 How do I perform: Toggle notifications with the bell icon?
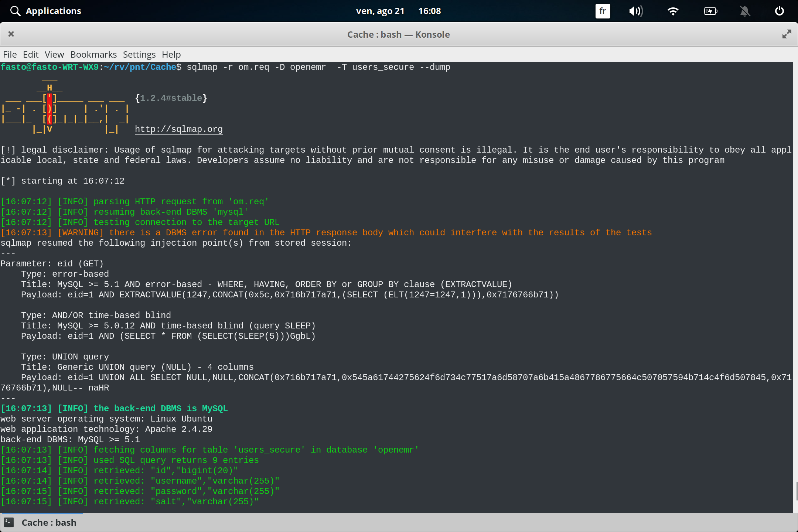[x=745, y=11]
